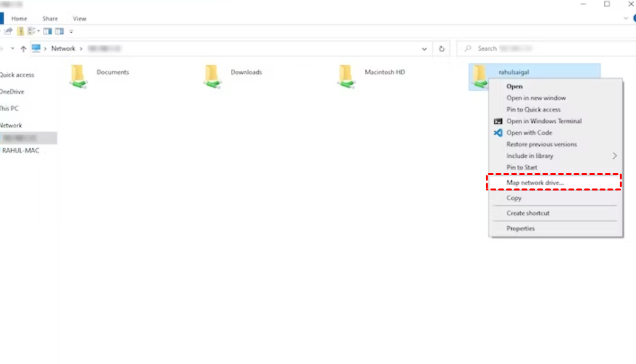Go up one level with the up arrow
This screenshot has height=364, width=636.
click(x=23, y=49)
